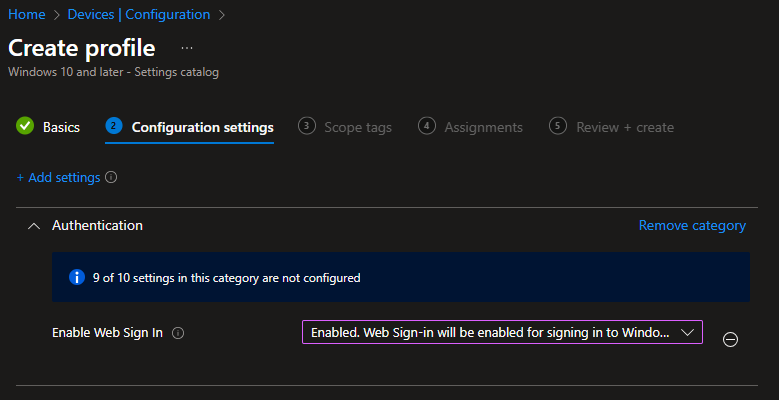This screenshot has height=400, width=779.
Task: Click the + Add settings link
Action: 59,177
